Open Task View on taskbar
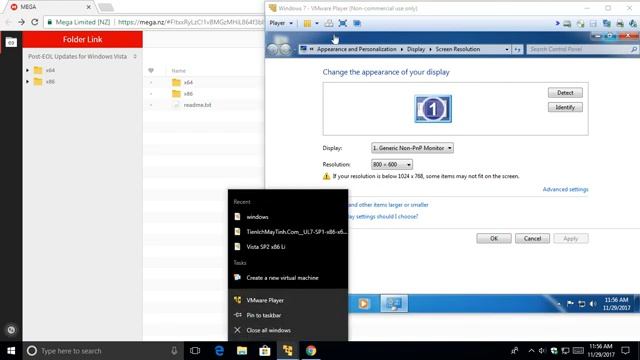The image size is (640, 360). [195, 351]
